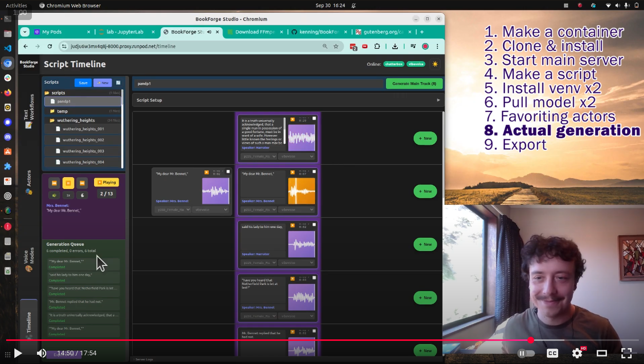The image size is (644, 364).
Task: Open YouTube settings gear
Action: pyautogui.click(x=577, y=353)
